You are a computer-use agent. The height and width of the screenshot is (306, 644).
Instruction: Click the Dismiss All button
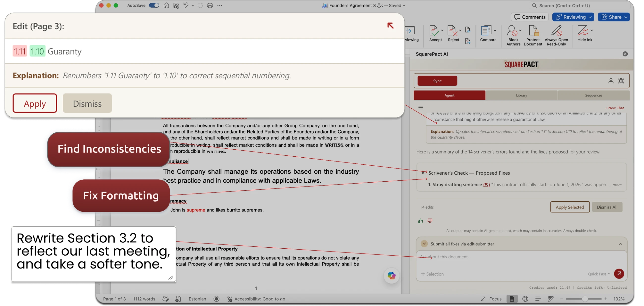click(607, 207)
